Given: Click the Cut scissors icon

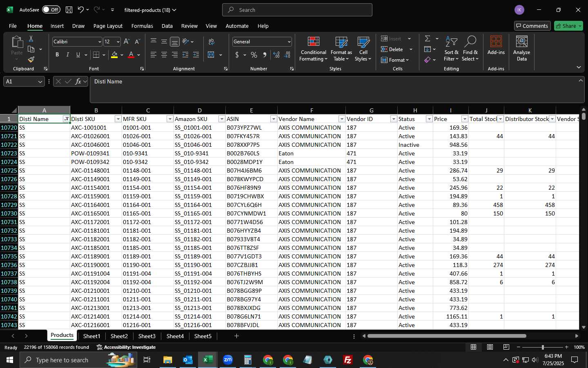Looking at the screenshot, I should (x=31, y=38).
